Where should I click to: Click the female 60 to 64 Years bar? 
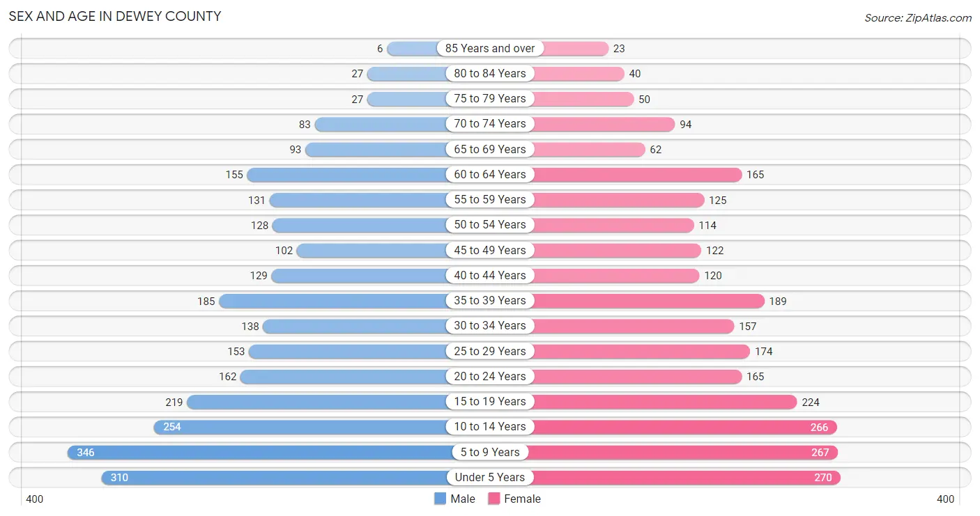coord(636,174)
